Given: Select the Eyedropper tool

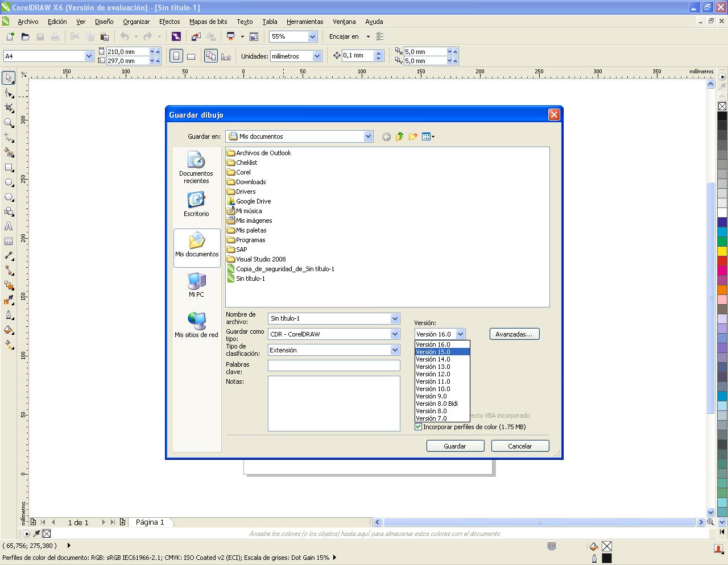Looking at the screenshot, I should (x=9, y=300).
